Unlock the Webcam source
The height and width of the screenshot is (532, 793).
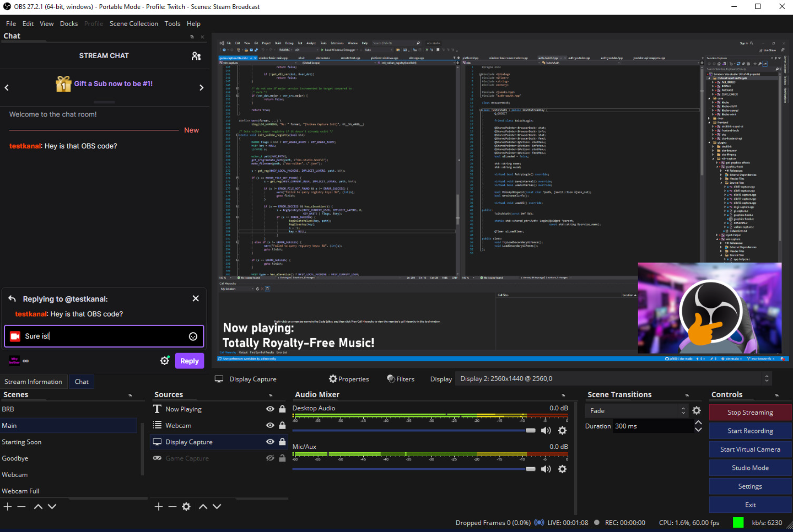[282, 426]
